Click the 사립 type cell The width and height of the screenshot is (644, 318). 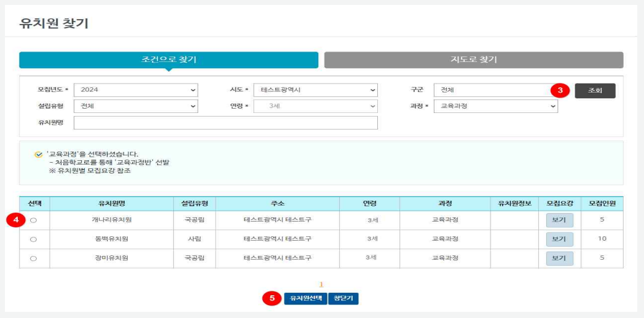pos(195,239)
